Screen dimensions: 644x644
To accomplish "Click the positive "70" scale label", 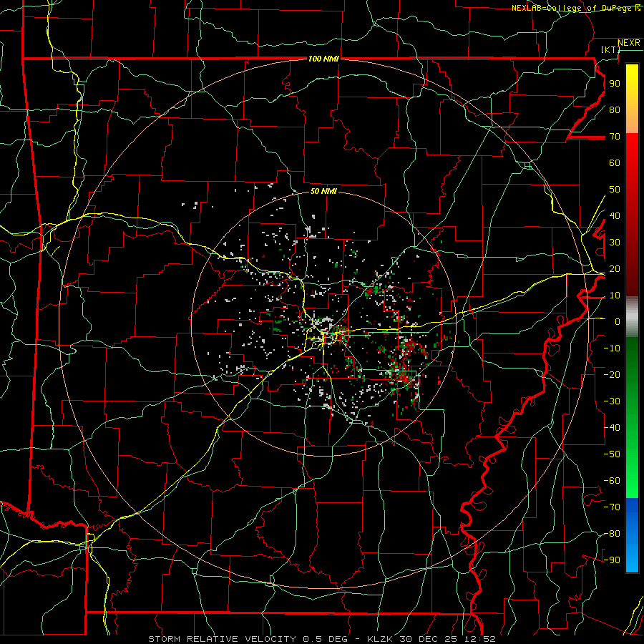I will [x=615, y=137].
